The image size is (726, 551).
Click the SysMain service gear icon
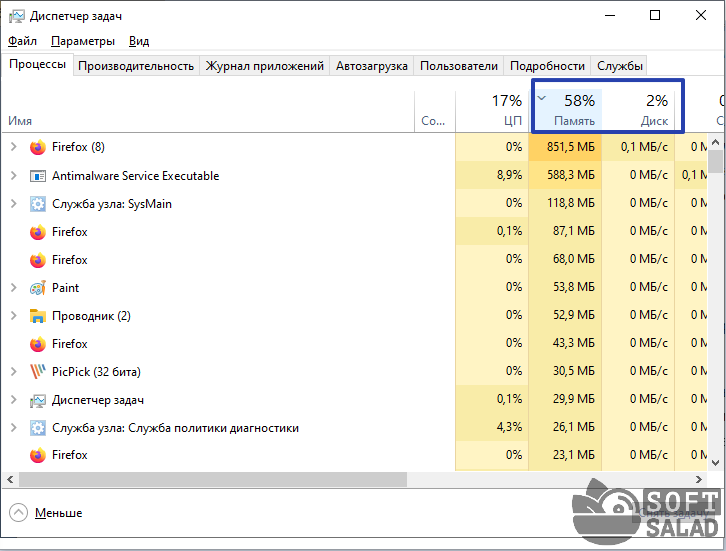[x=38, y=204]
